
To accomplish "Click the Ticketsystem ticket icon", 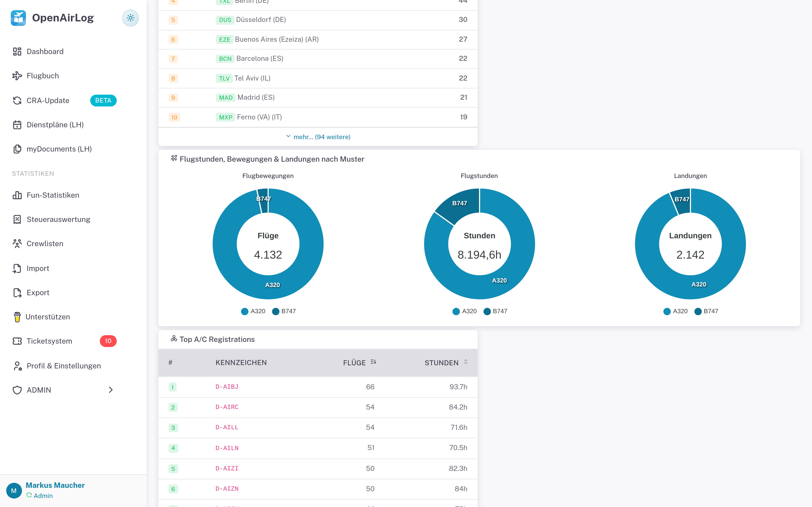I will click(17, 341).
